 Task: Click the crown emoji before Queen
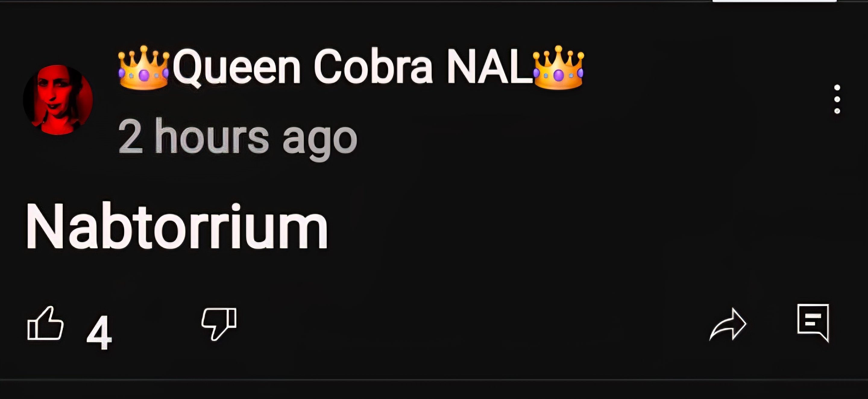(x=144, y=68)
